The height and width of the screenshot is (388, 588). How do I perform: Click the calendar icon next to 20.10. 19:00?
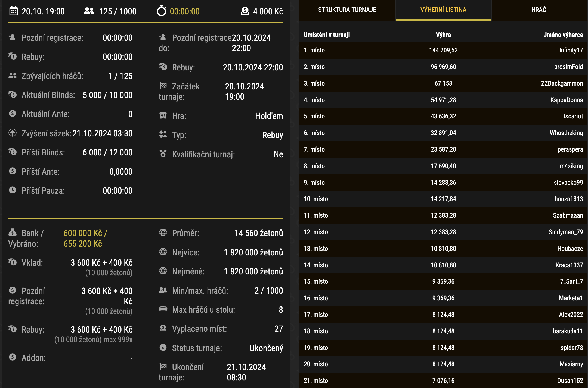[x=13, y=11]
